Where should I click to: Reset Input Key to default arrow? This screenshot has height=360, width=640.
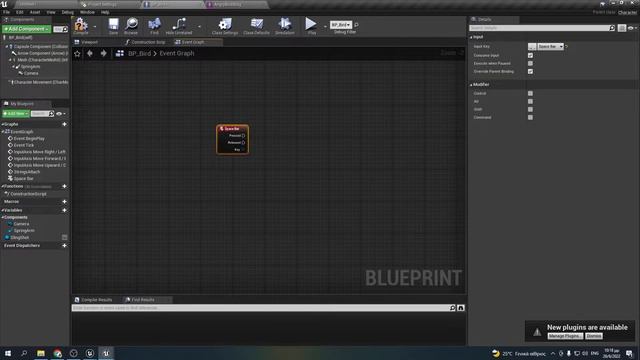pos(567,47)
